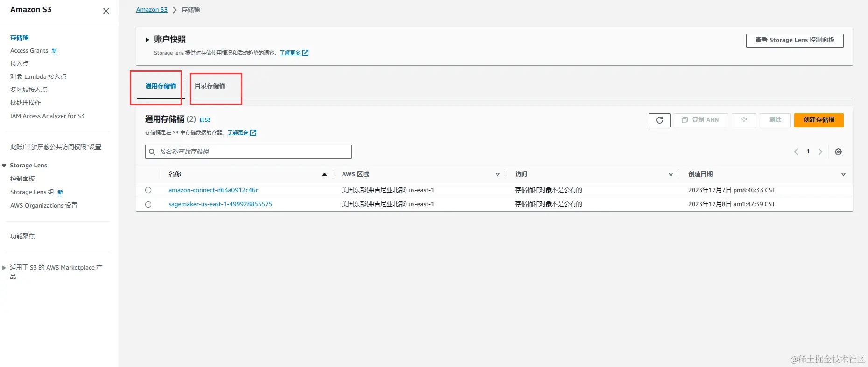This screenshot has height=367, width=868.
Task: Click the 空 empty bucket button
Action: 744,120
